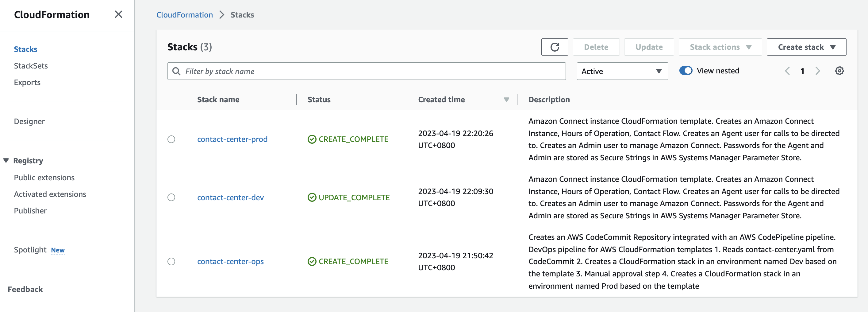The image size is (868, 312).
Task: Open the Active filter dropdown
Action: click(622, 71)
